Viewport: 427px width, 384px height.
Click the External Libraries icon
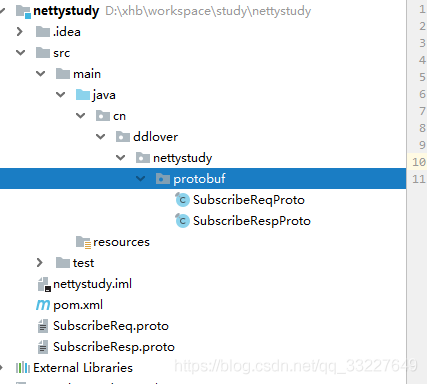pyautogui.click(x=23, y=368)
